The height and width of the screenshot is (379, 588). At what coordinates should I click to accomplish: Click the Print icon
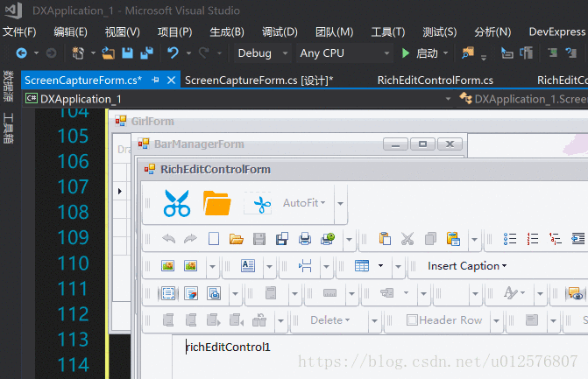(305, 239)
